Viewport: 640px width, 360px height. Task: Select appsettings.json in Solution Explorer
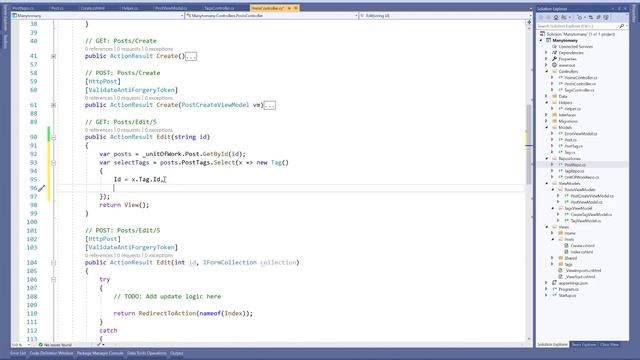[x=573, y=283]
